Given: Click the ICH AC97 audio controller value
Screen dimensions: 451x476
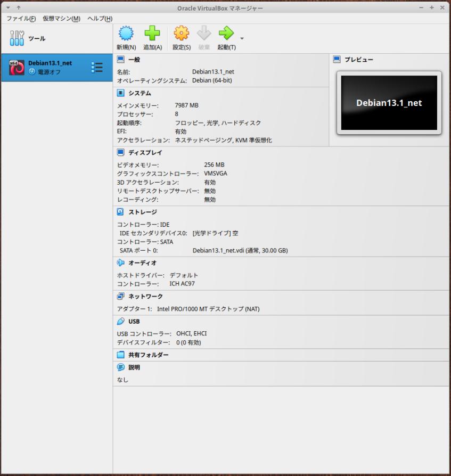Looking at the screenshot, I should click(182, 284).
